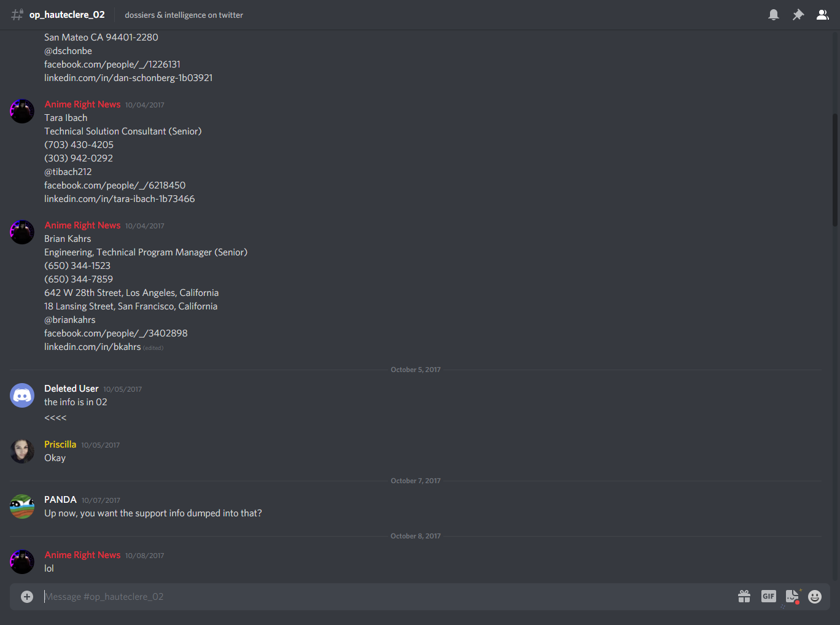This screenshot has width=840, height=625.
Task: Click Anime Right News name above "lol"
Action: [82, 555]
